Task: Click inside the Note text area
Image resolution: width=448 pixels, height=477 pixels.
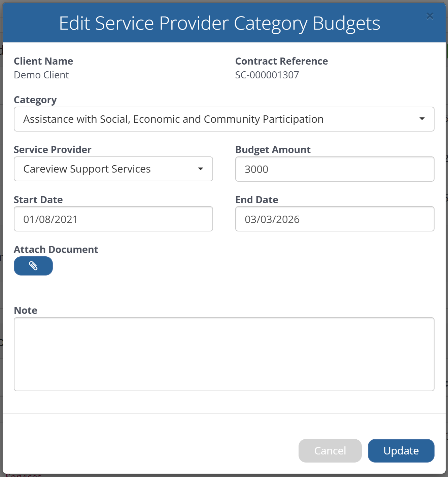Action: click(x=224, y=354)
